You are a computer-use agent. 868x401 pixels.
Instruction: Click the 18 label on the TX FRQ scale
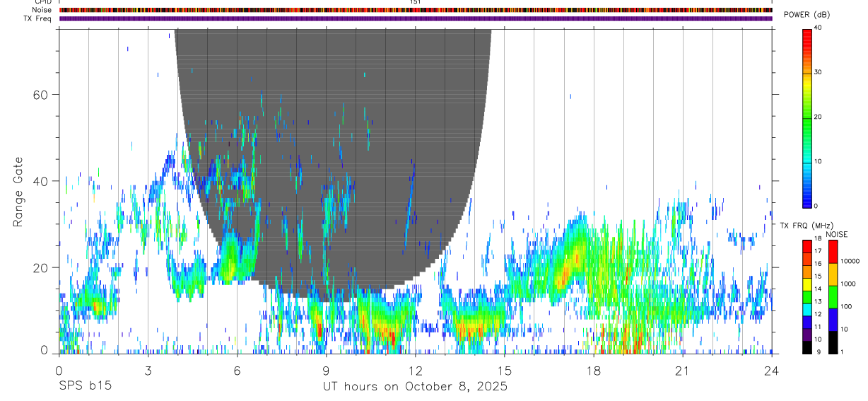tap(818, 238)
